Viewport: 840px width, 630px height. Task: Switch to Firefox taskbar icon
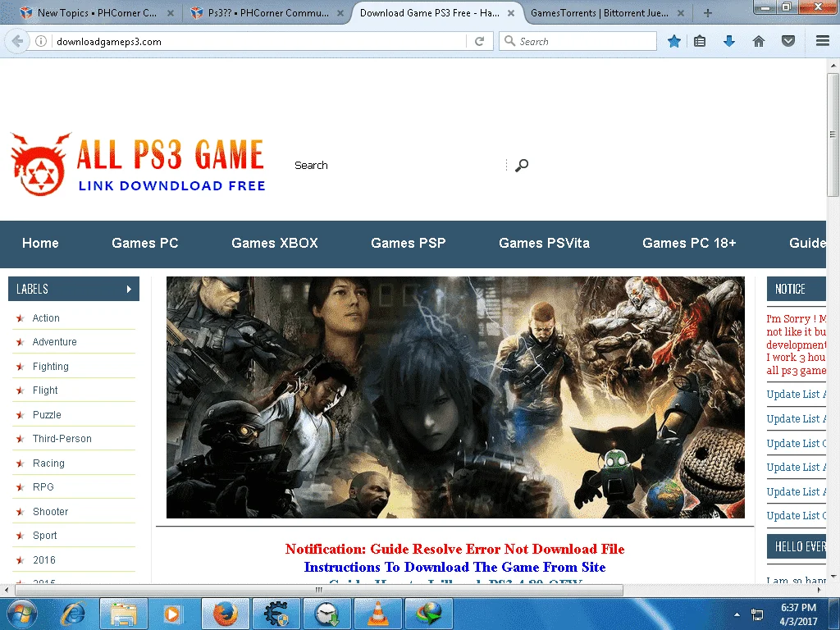click(225, 614)
